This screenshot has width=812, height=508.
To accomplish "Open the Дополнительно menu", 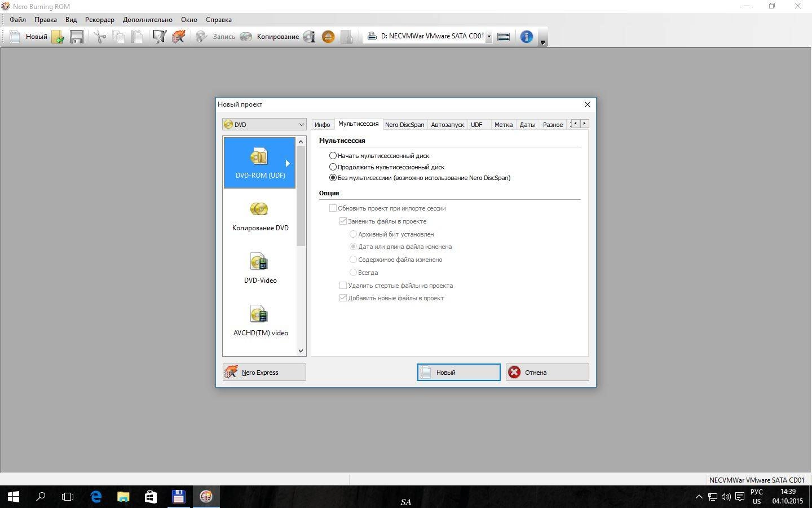I will tap(148, 19).
